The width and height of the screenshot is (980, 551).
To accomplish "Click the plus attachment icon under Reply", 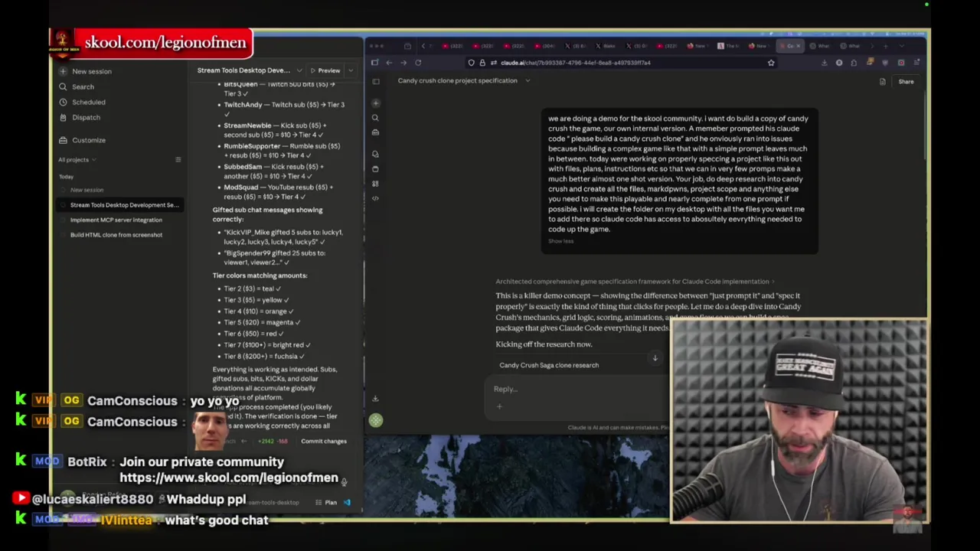I will point(499,406).
